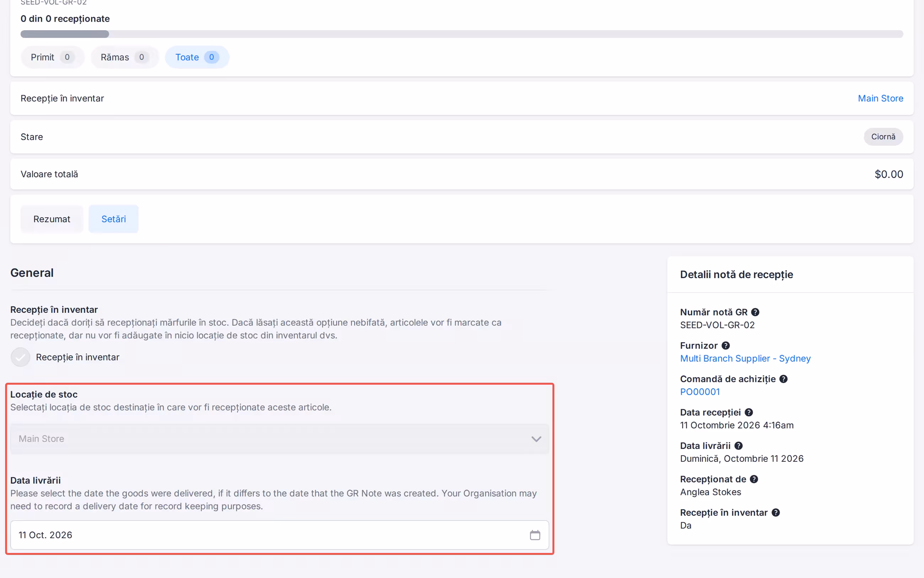Click the 0 din 0 recepționate text
Image resolution: width=924 pixels, height=578 pixels.
65,19
